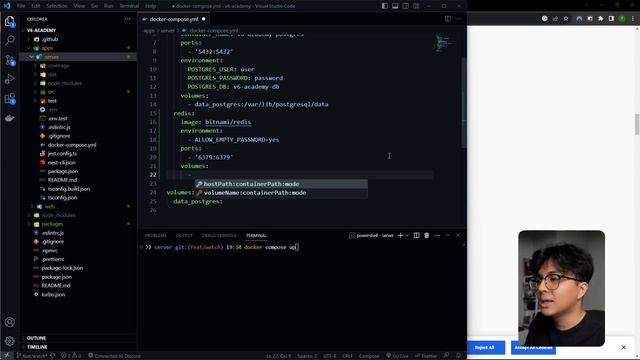The width and height of the screenshot is (640, 360).
Task: Open the Run and Debug view
Action: tap(10, 79)
